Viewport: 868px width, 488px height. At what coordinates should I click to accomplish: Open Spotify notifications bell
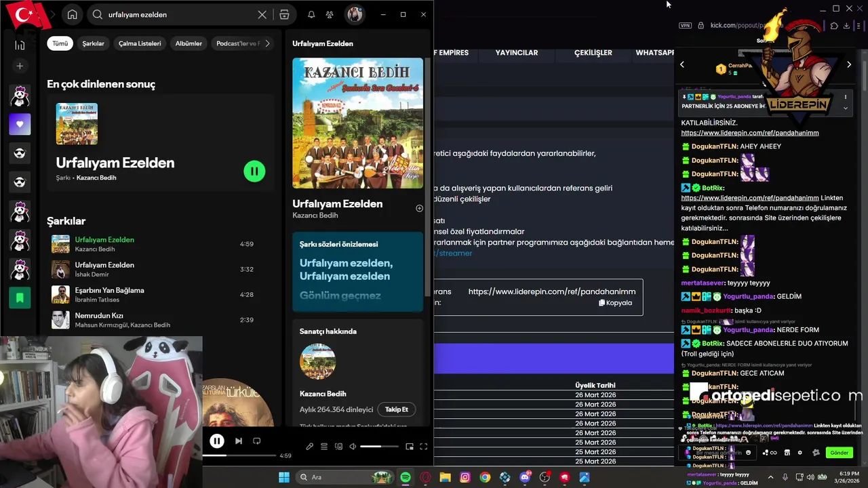[x=311, y=14]
